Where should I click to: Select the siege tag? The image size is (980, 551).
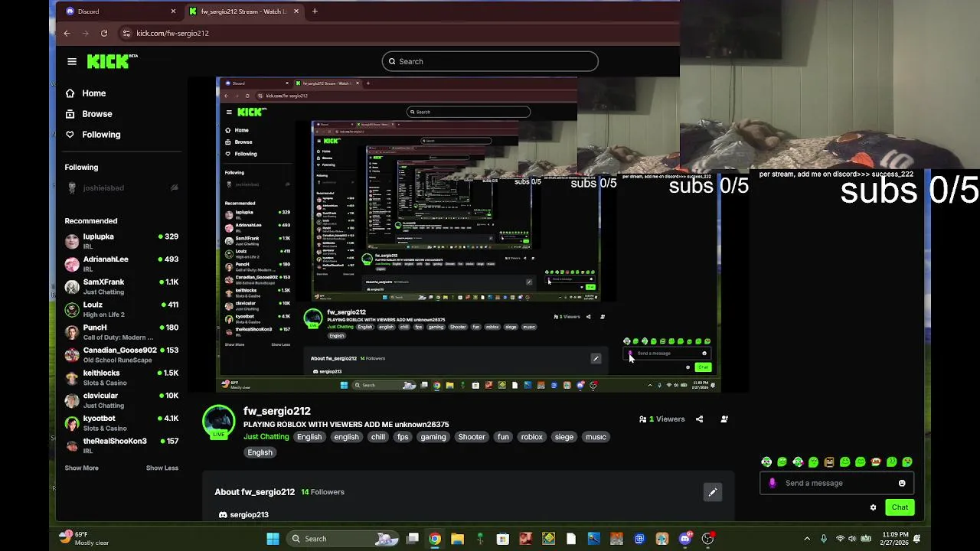coord(564,437)
